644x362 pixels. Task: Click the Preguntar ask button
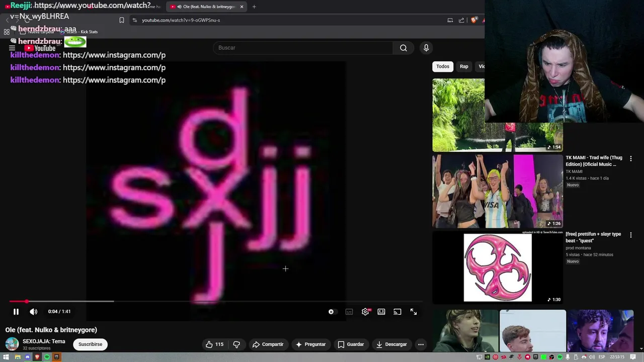coord(310,344)
